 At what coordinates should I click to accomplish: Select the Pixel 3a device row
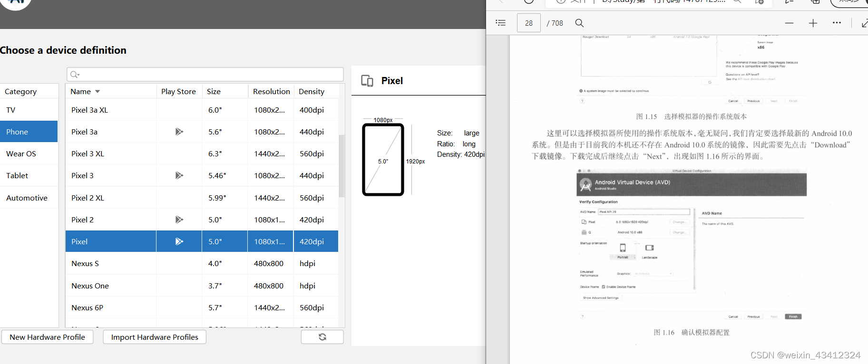(x=202, y=132)
